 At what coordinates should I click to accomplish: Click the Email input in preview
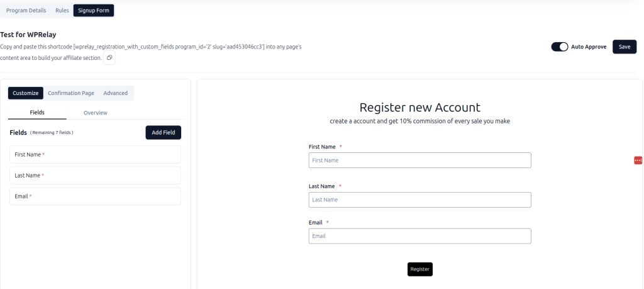tap(419, 236)
